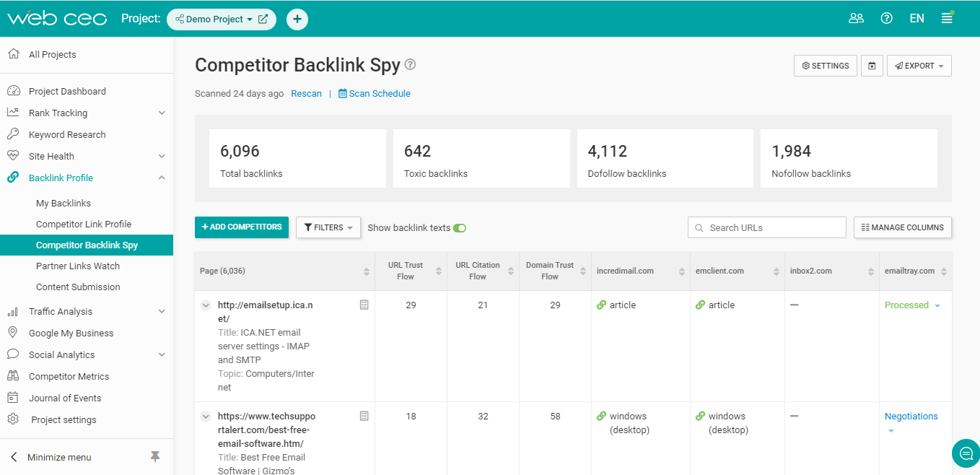Viewport: 980px width, 475px height.
Task: Sort by incredimail.com column
Action: tap(681, 271)
